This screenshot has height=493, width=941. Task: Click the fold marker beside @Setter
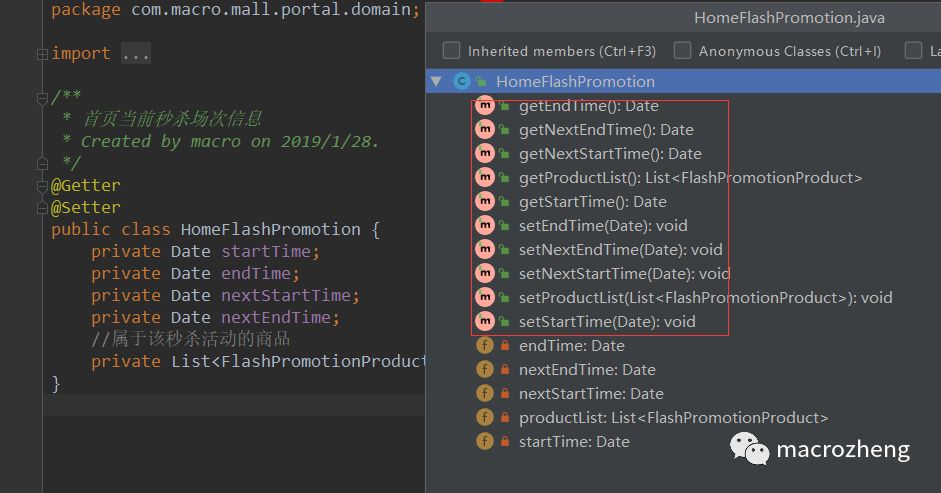[x=42, y=208]
